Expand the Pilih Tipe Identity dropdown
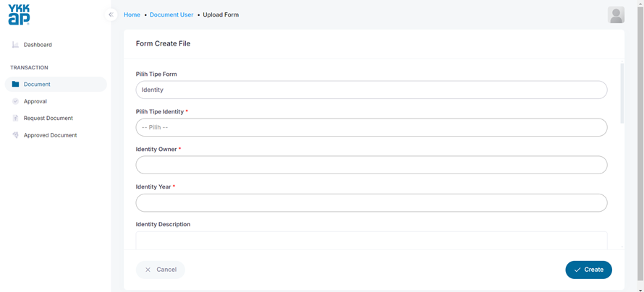This screenshot has width=644, height=292. coord(371,127)
